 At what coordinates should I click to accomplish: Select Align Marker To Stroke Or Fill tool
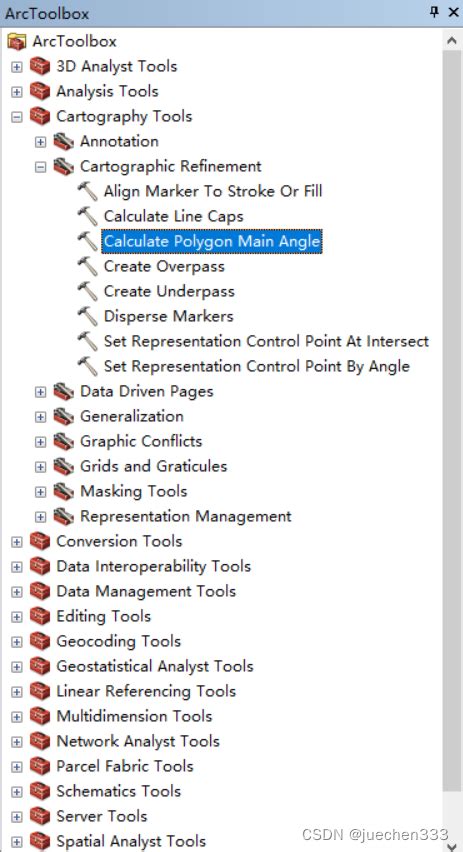[213, 191]
